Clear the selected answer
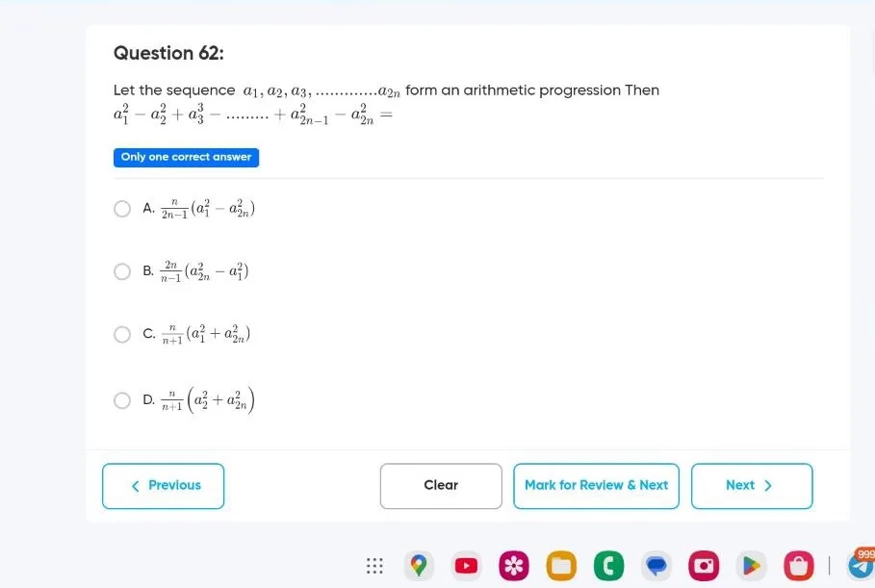Image resolution: width=875 pixels, height=588 pixels. pyautogui.click(x=440, y=486)
